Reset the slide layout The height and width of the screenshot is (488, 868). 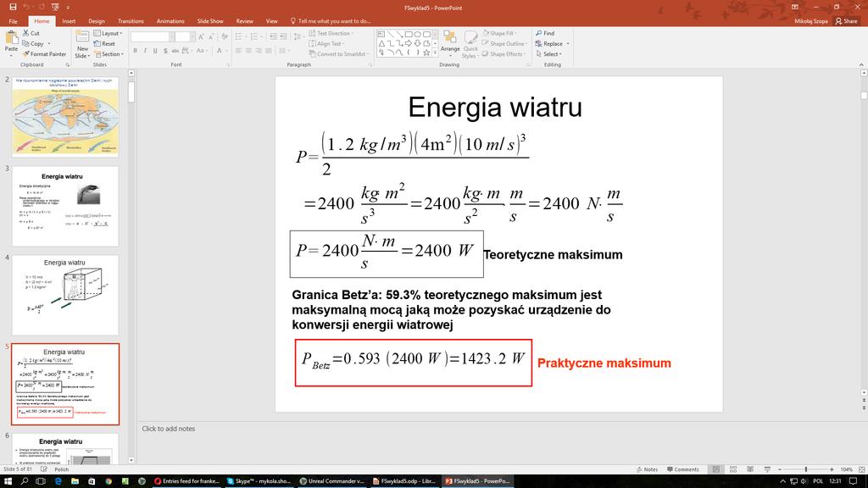[104, 44]
